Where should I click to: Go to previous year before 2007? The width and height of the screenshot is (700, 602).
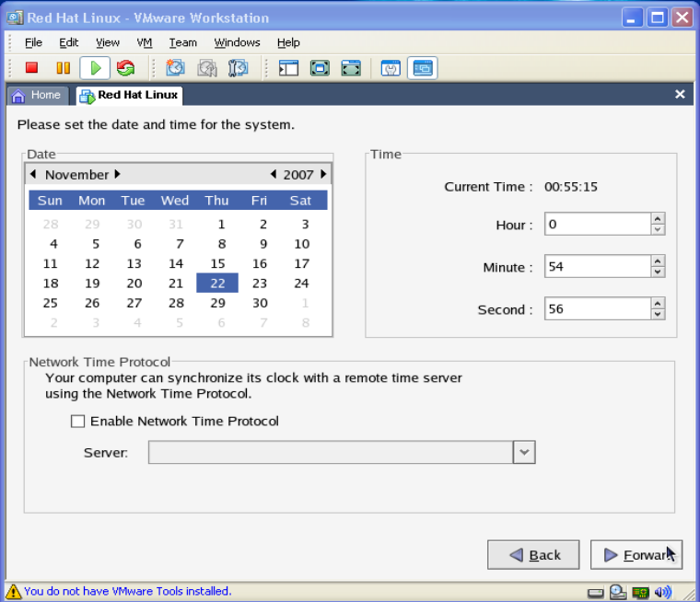[274, 174]
